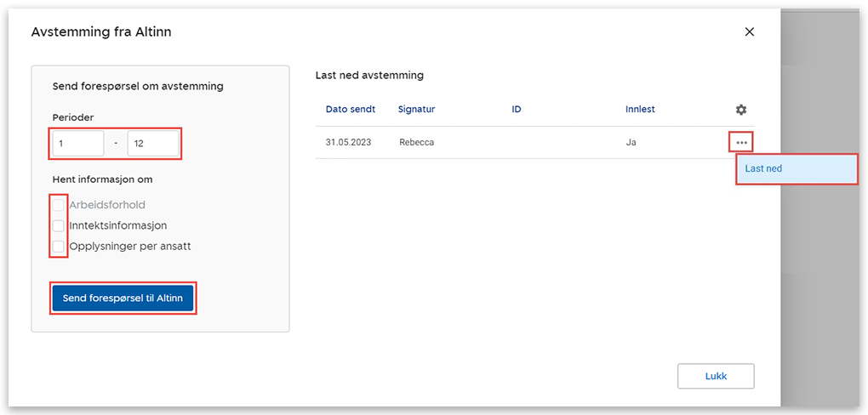
Task: Click the ID column header
Action: tap(517, 110)
